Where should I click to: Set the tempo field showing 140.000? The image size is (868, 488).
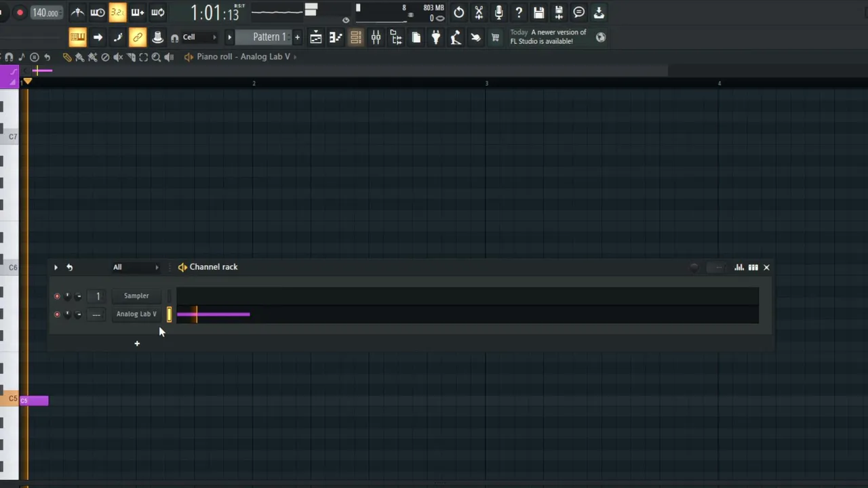45,13
